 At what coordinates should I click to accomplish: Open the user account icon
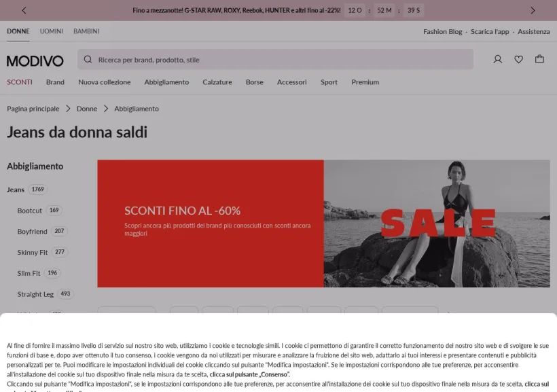tap(498, 59)
